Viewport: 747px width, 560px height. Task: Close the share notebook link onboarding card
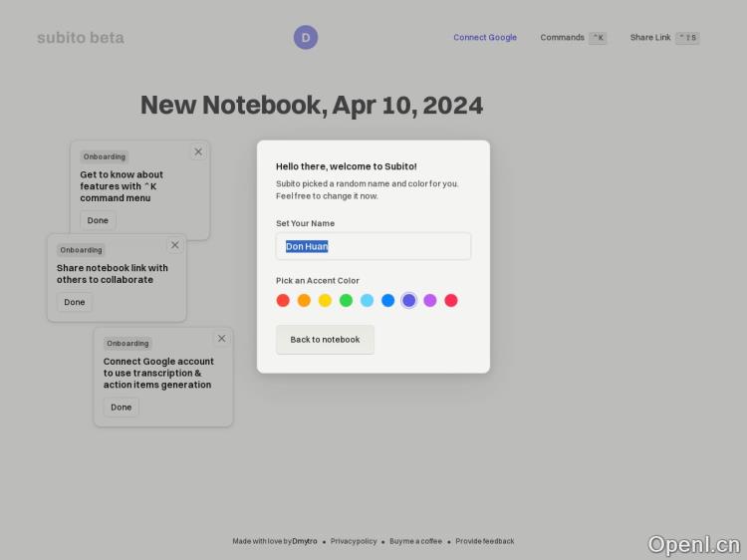175,245
